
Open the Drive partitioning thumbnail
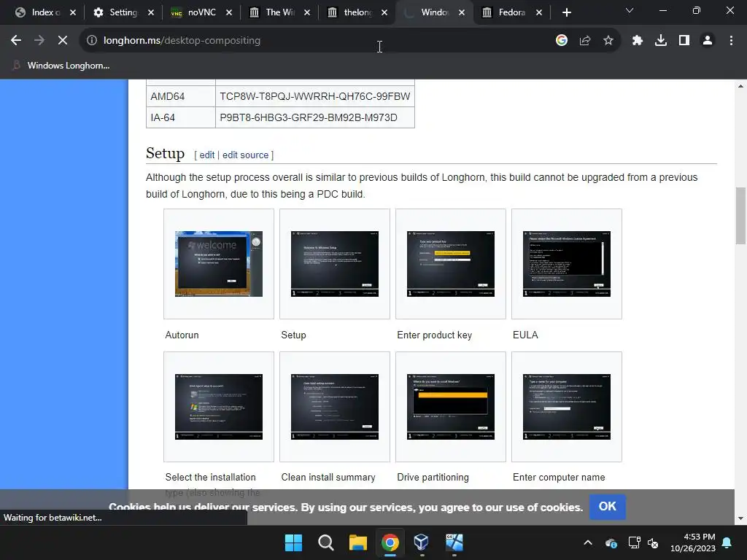pos(451,407)
